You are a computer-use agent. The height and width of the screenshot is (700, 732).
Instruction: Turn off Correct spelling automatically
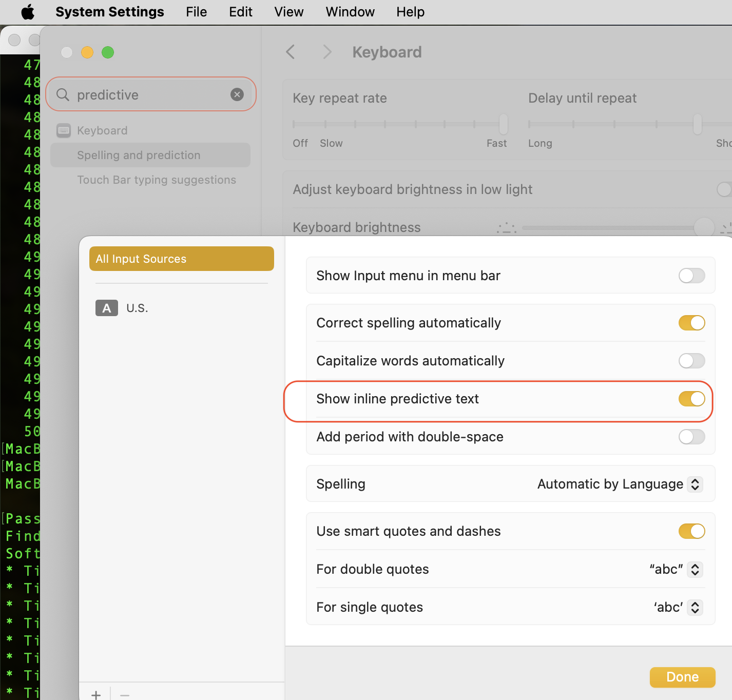[x=691, y=323]
